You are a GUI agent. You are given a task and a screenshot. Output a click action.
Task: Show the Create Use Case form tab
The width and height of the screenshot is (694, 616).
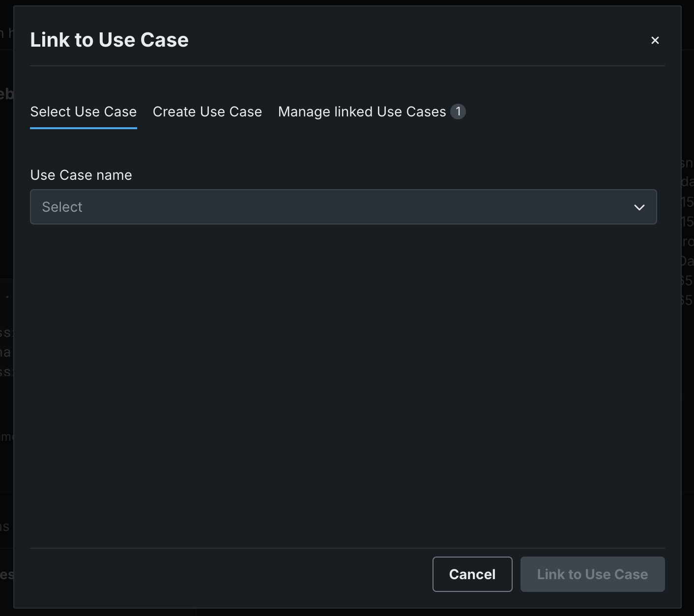click(207, 112)
